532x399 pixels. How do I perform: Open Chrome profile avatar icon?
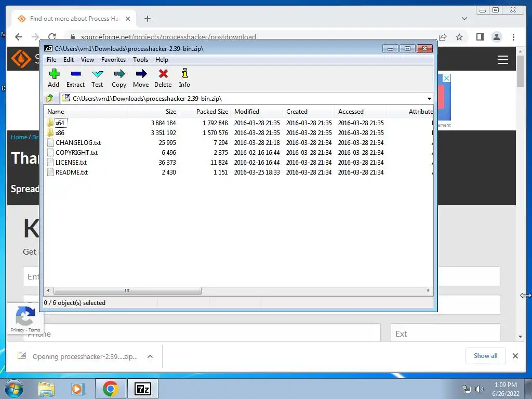(496, 37)
